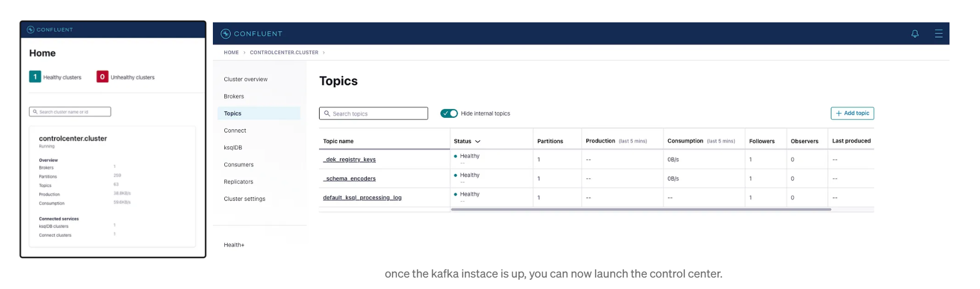Open Cluster overview in sidebar

click(x=246, y=79)
